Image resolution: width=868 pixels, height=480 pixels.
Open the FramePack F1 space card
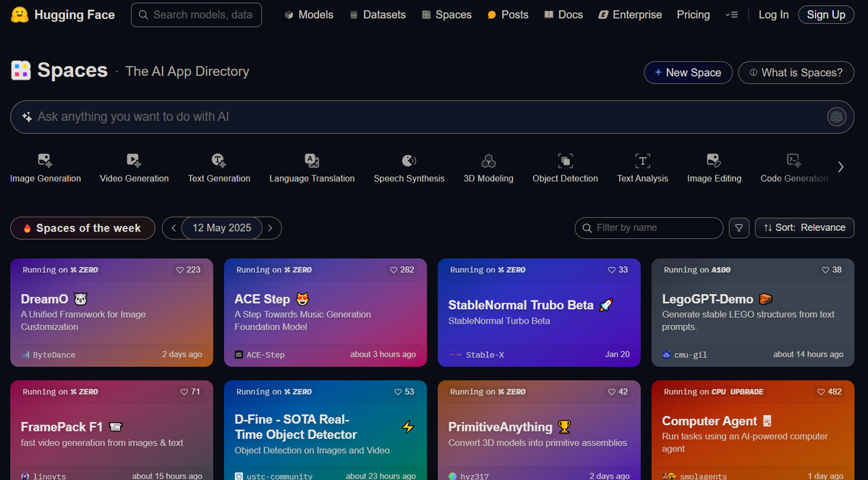click(x=112, y=430)
